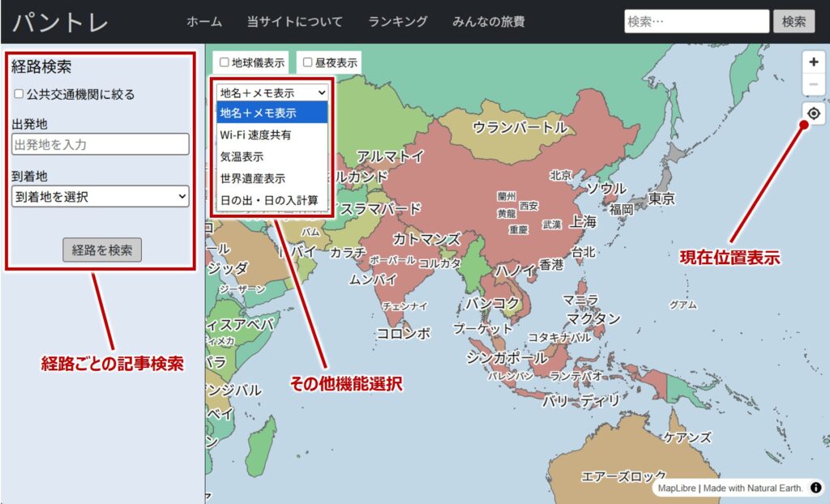Open the ランキング menu item
This screenshot has height=504, width=830.
coord(397,22)
